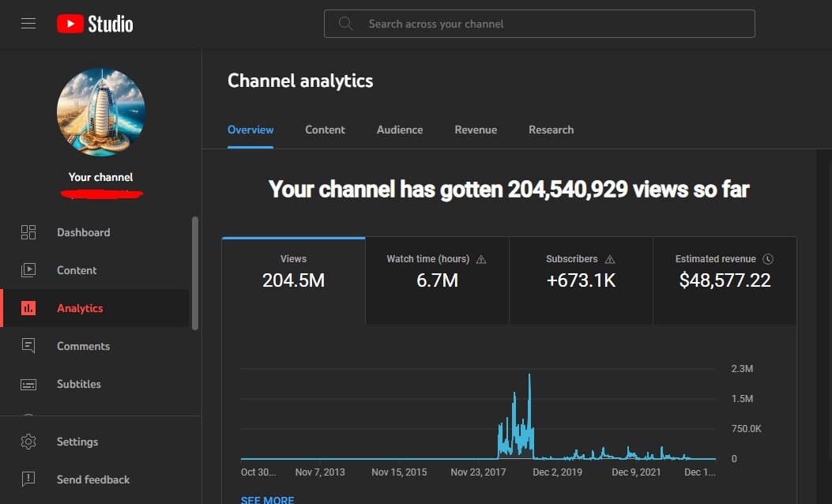
Task: Click the sidebar vertical scrollbar
Action: pos(194,273)
